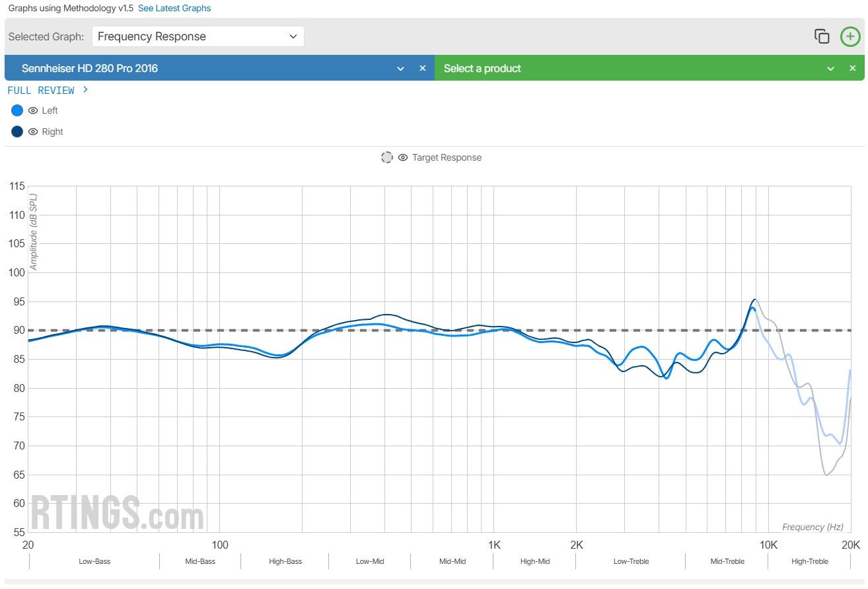This screenshot has height=589, width=868.
Task: Click the dashed Target Response swatch
Action: tap(387, 157)
